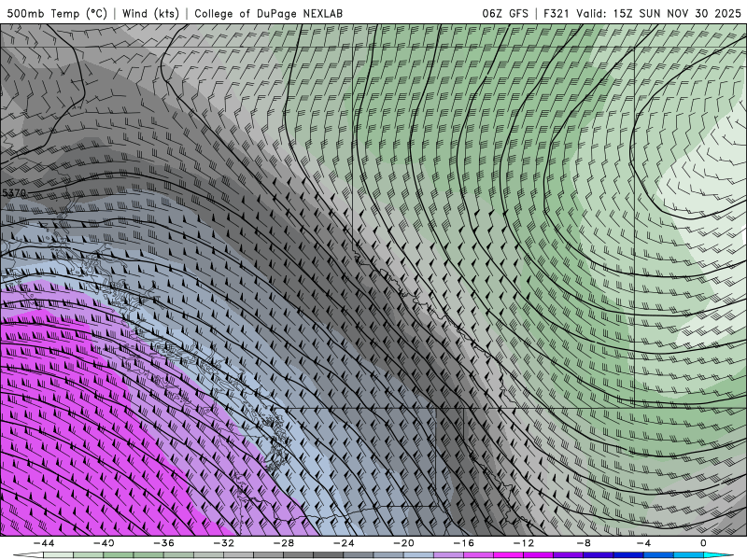
Task: Click the -12 value on temperature scale
Action: [x=523, y=543]
